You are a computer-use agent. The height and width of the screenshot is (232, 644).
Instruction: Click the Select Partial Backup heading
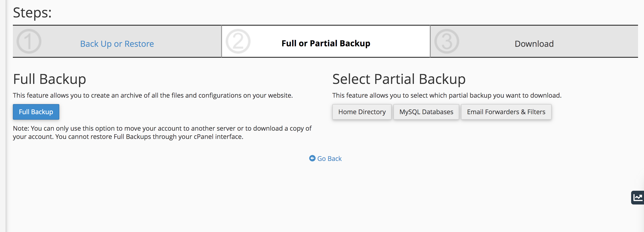pos(399,79)
